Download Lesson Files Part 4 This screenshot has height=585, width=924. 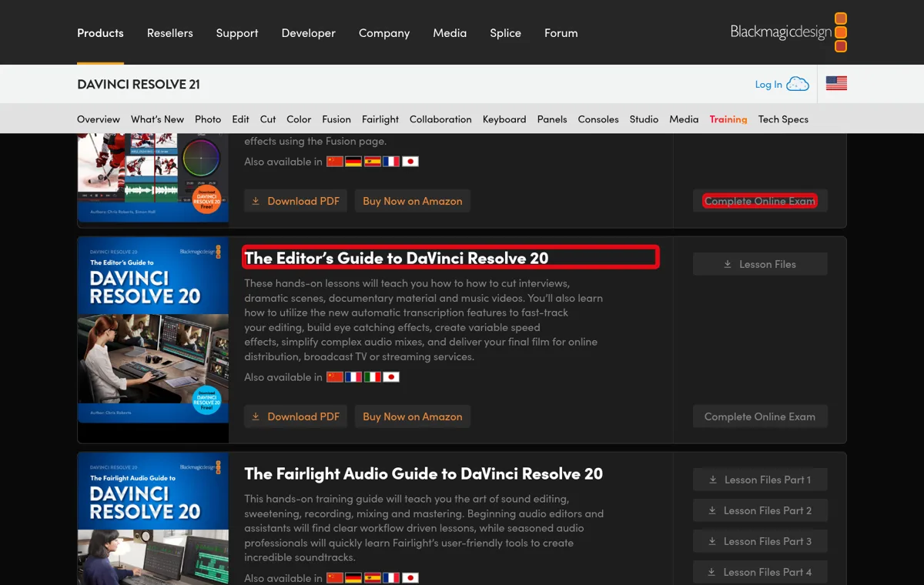tap(760, 572)
